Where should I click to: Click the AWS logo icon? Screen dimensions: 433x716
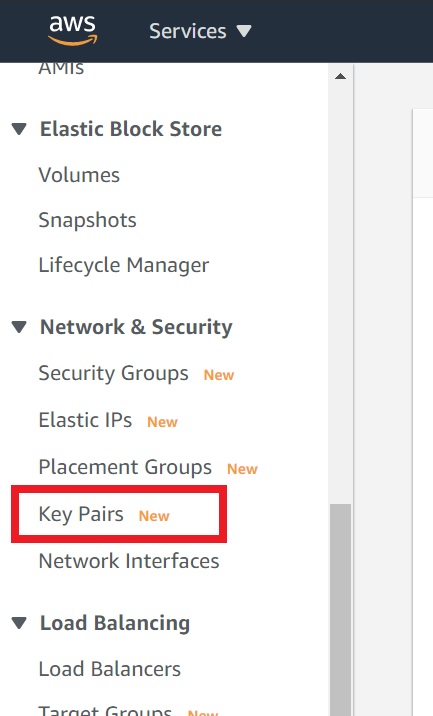tap(73, 30)
